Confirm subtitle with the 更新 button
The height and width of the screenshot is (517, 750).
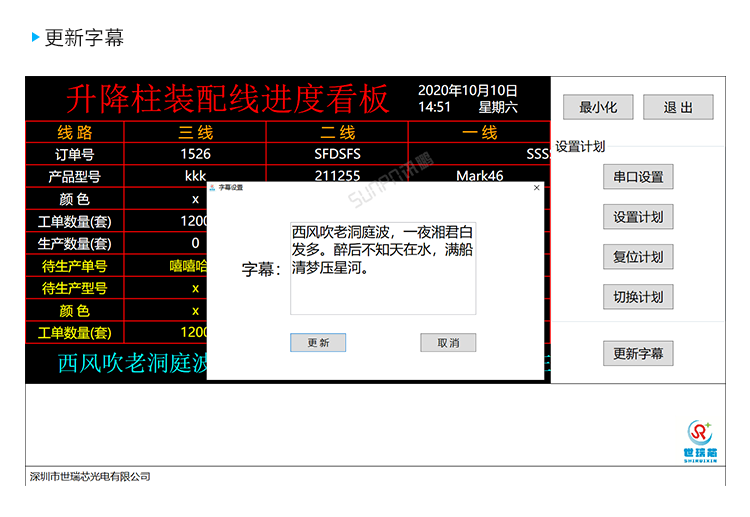(318, 342)
